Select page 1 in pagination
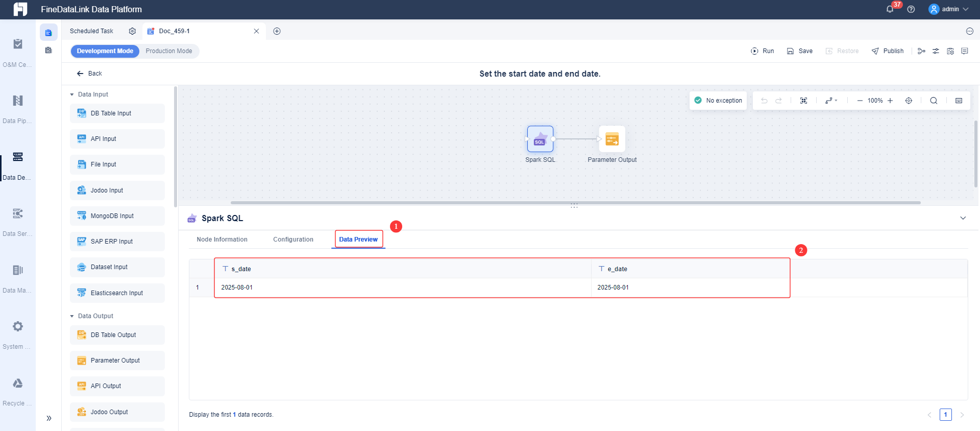The width and height of the screenshot is (980, 431). 945,415
